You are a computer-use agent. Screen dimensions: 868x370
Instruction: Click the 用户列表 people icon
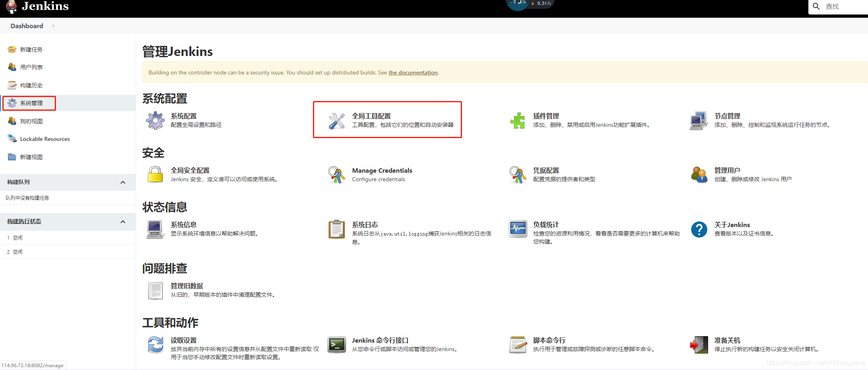click(12, 67)
